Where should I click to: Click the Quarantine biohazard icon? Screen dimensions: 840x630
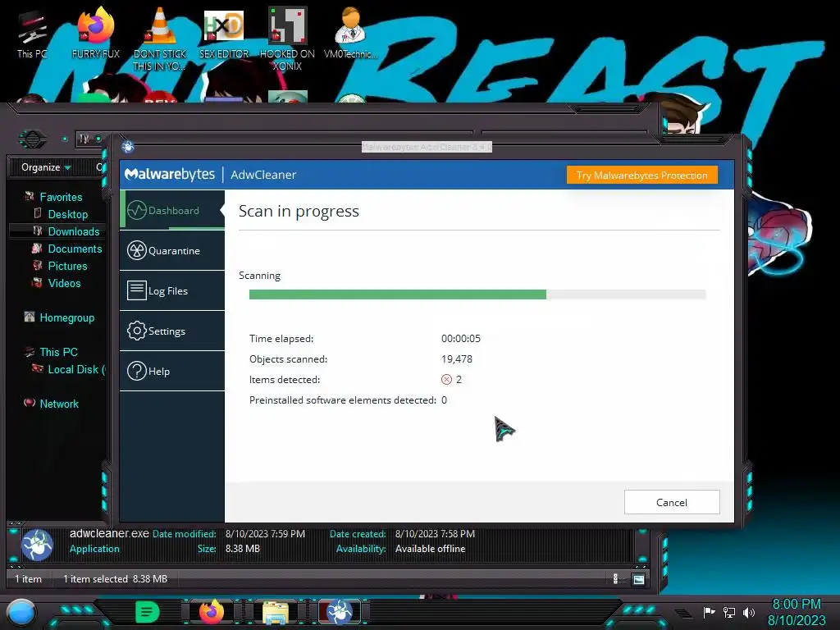(x=137, y=250)
